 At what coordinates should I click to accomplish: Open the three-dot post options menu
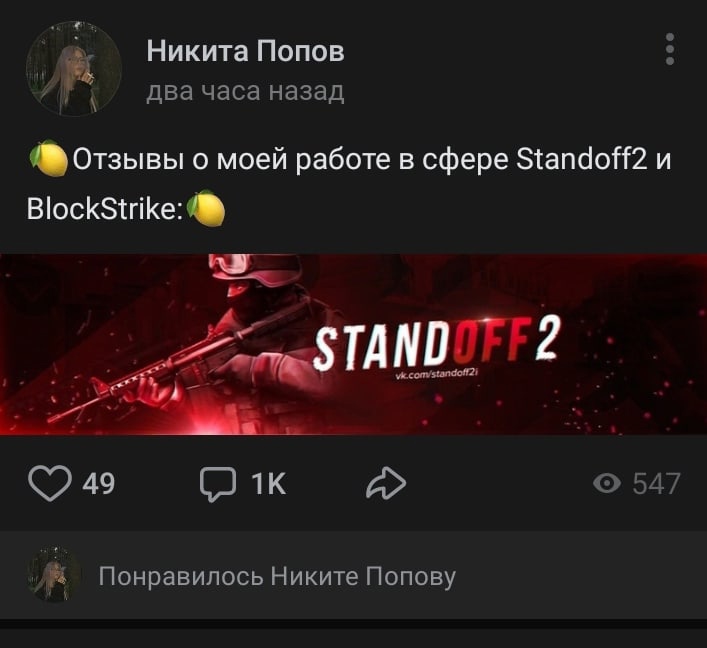(x=670, y=49)
